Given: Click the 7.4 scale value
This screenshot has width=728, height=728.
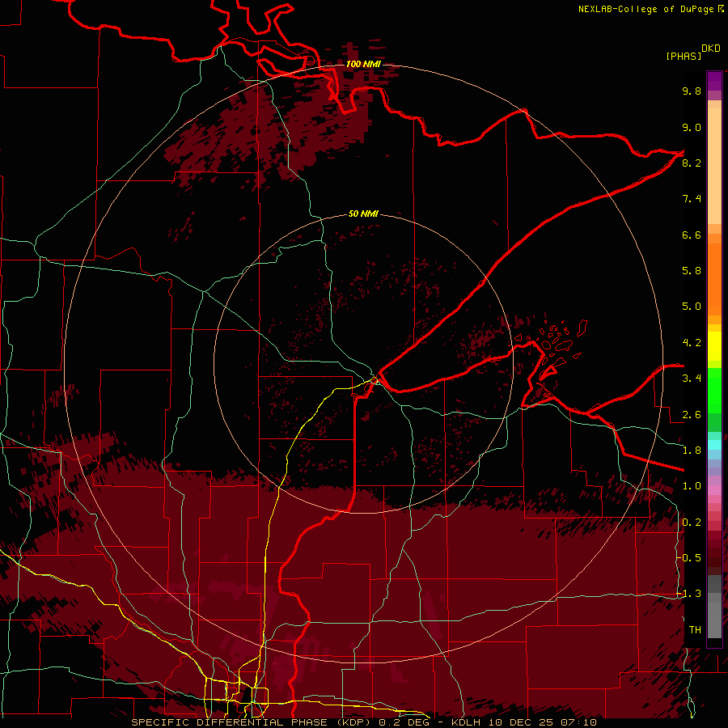Looking at the screenshot, I should 692,199.
